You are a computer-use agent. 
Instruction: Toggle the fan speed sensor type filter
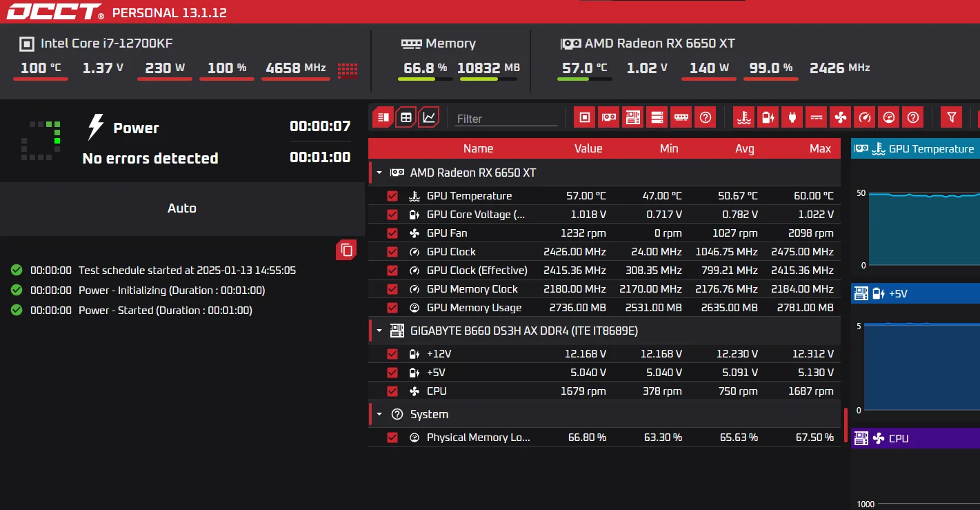click(x=840, y=117)
